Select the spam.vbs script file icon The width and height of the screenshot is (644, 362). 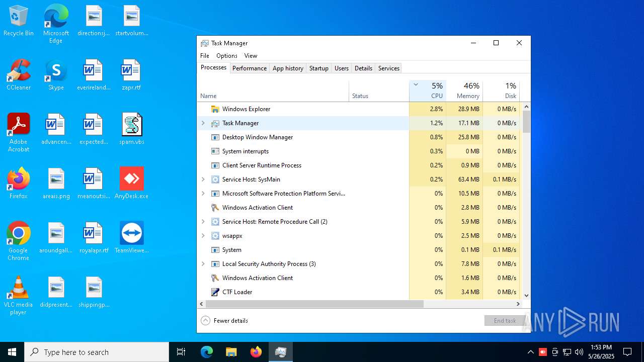[132, 130]
